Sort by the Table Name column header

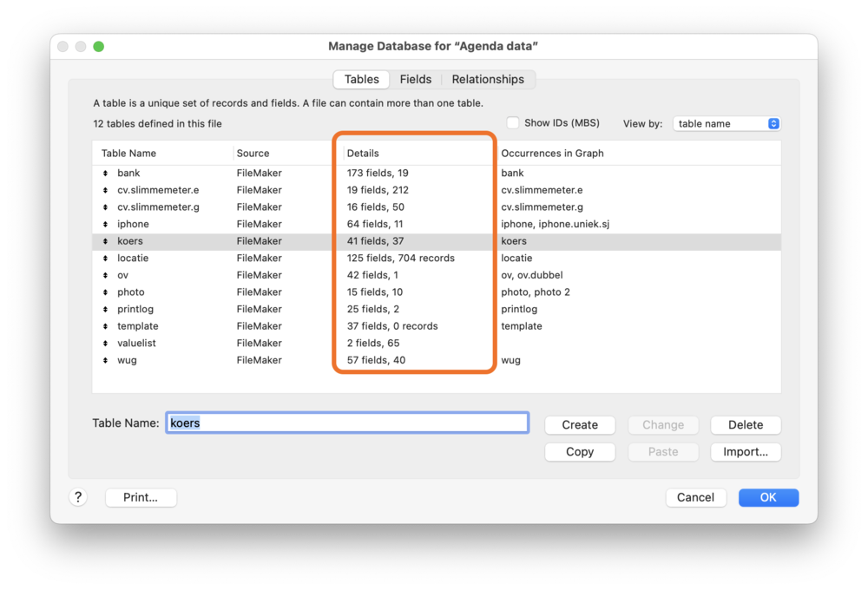(129, 154)
